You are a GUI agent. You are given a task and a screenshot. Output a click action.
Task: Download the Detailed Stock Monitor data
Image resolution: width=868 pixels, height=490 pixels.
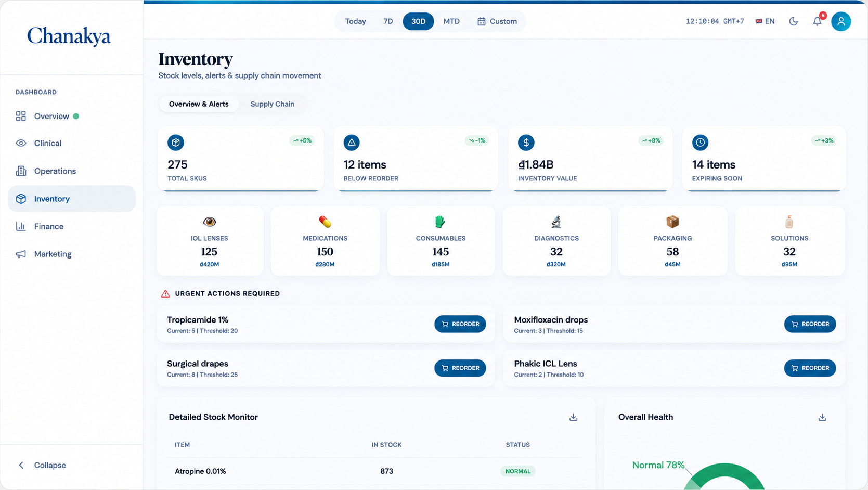point(573,417)
